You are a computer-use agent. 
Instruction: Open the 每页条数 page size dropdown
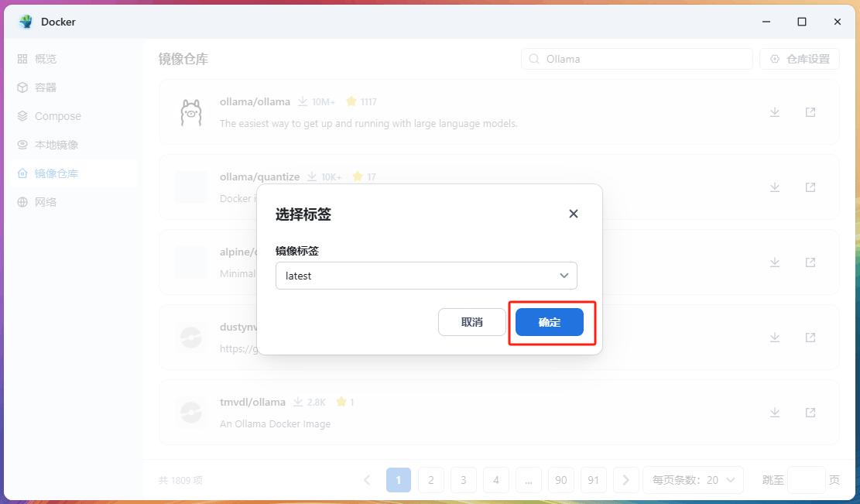pos(693,480)
